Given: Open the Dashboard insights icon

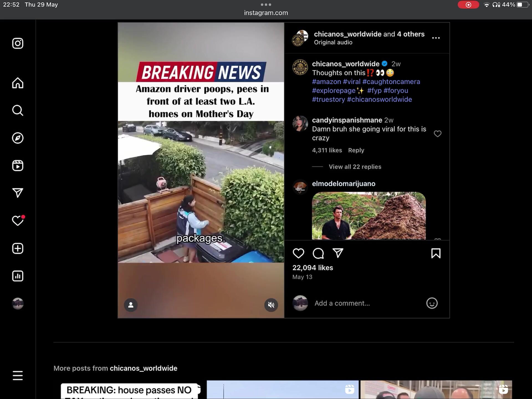Looking at the screenshot, I should 18,276.
